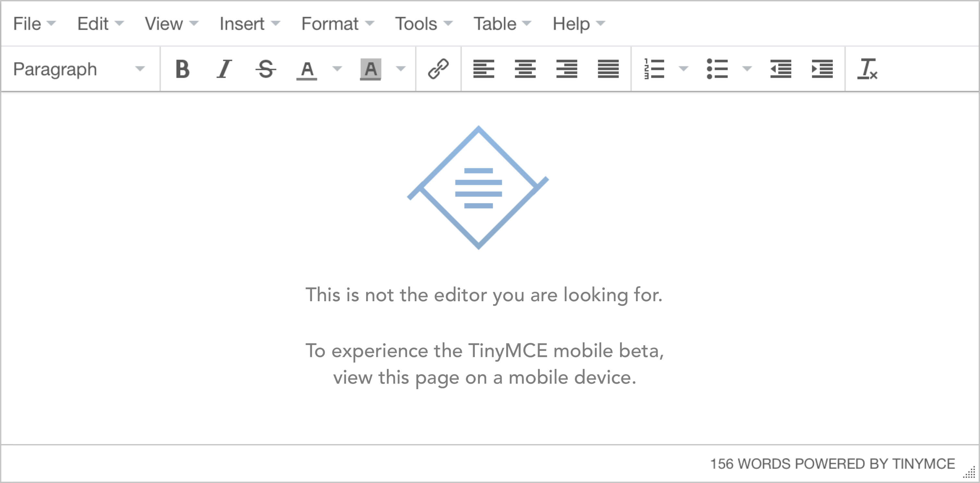Click the line 'To experience the TinyMCE mobile beta'
The height and width of the screenshot is (483, 980).
(x=484, y=351)
